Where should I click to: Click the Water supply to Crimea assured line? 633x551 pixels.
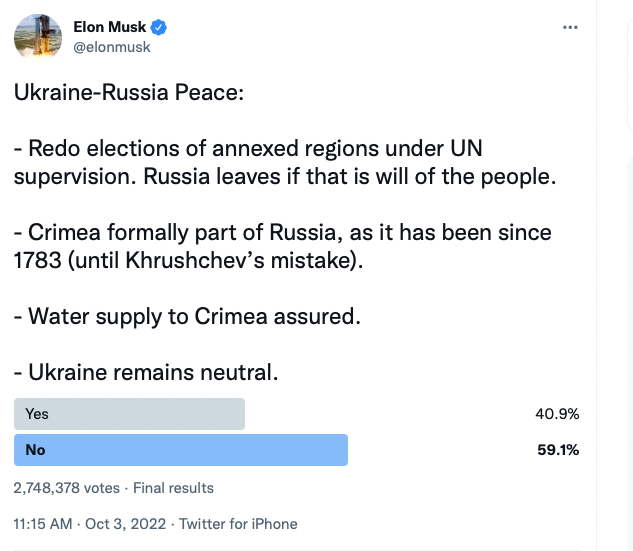[187, 316]
